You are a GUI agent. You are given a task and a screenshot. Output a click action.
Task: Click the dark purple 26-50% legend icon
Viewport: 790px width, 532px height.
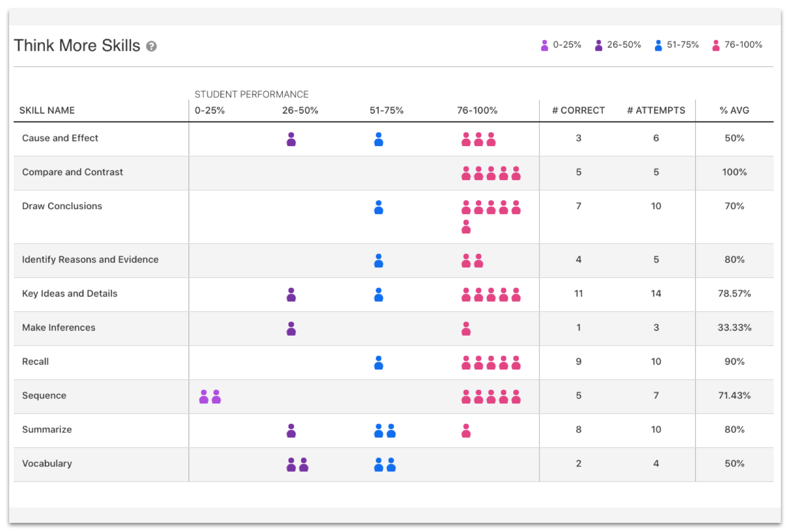(599, 46)
